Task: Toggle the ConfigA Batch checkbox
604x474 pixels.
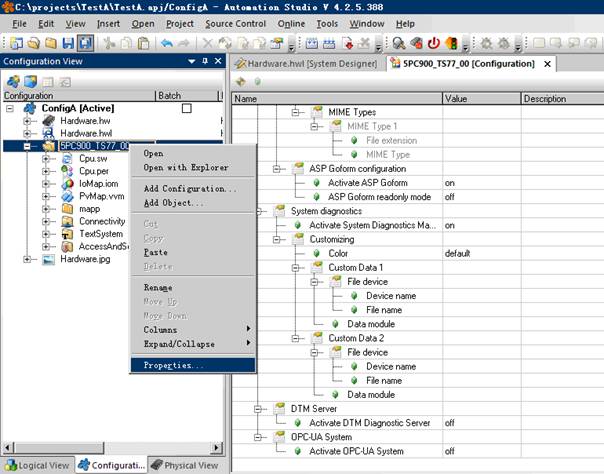Action: (186, 108)
